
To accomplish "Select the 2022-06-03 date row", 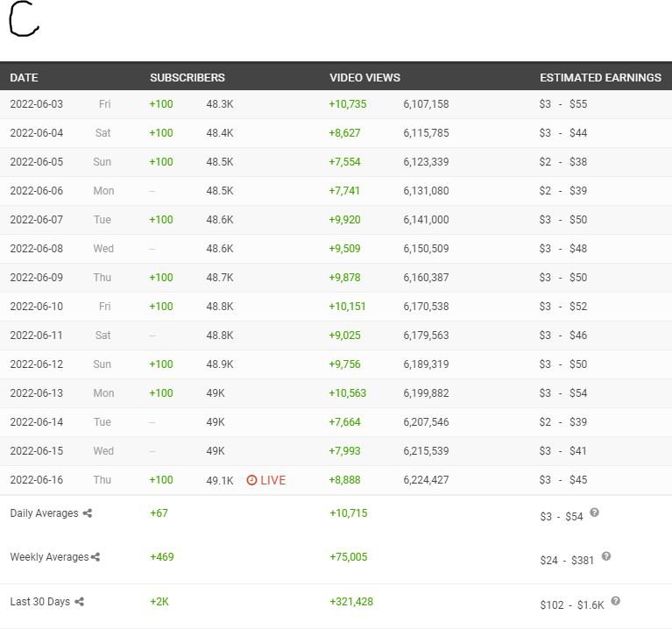I will coord(37,104).
